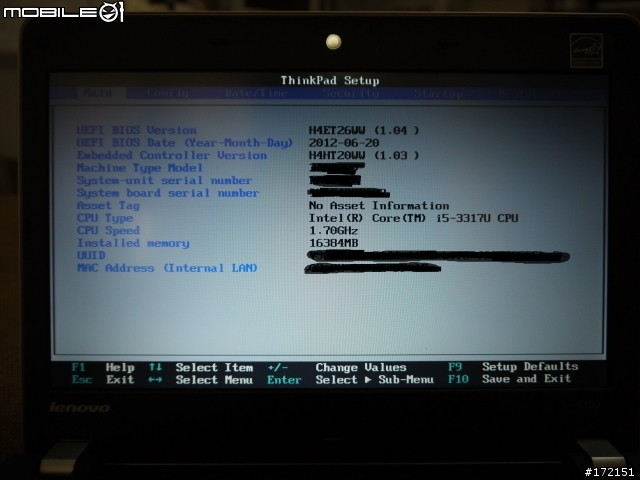Click the 'Asset Tag' label

tap(108, 206)
